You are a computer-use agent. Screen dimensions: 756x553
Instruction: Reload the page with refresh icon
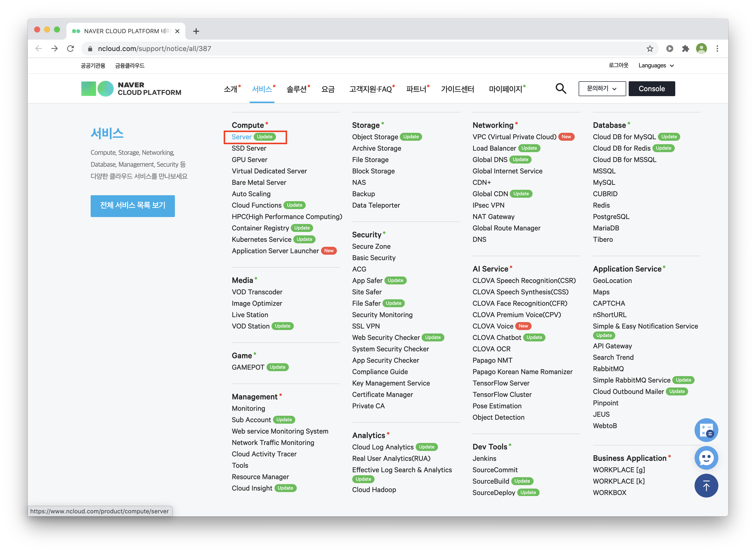click(70, 49)
